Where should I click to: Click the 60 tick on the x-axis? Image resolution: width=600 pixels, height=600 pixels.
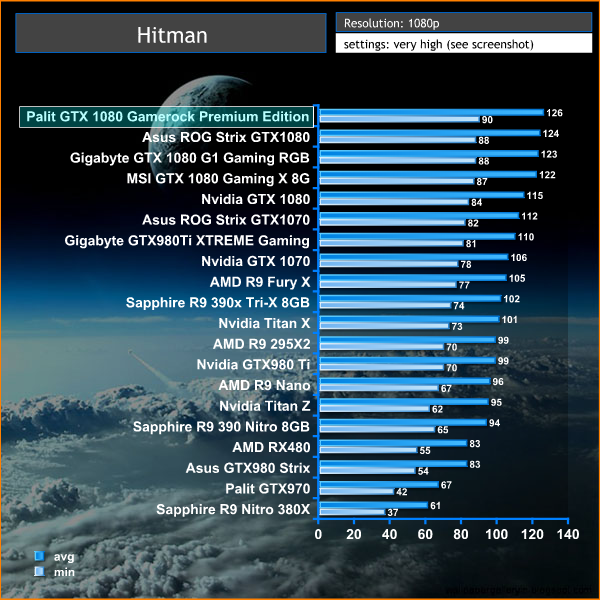[x=425, y=534]
